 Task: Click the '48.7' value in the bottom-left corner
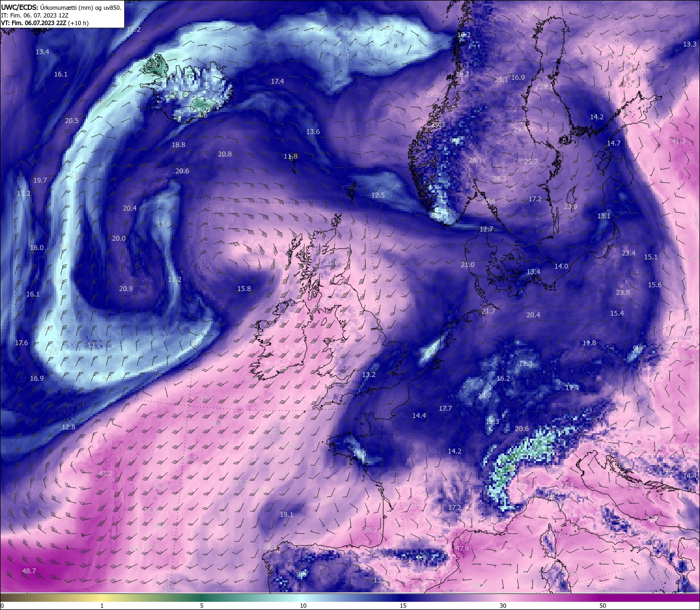(x=29, y=571)
